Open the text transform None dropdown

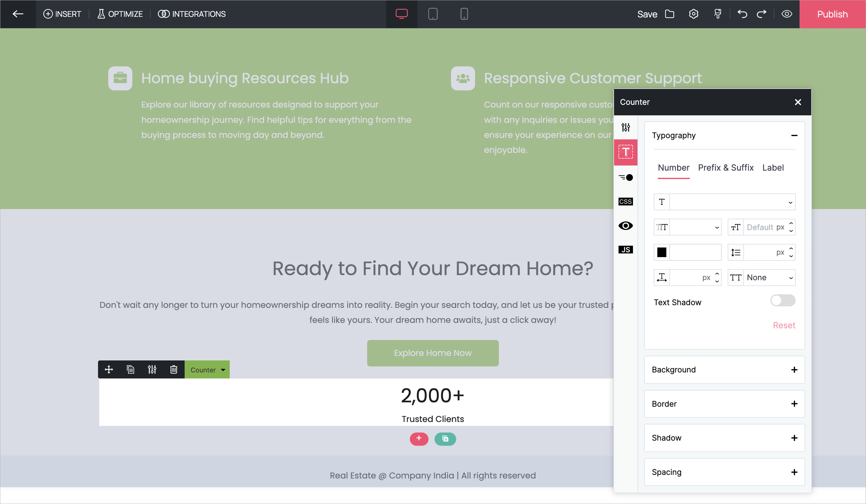coord(769,278)
